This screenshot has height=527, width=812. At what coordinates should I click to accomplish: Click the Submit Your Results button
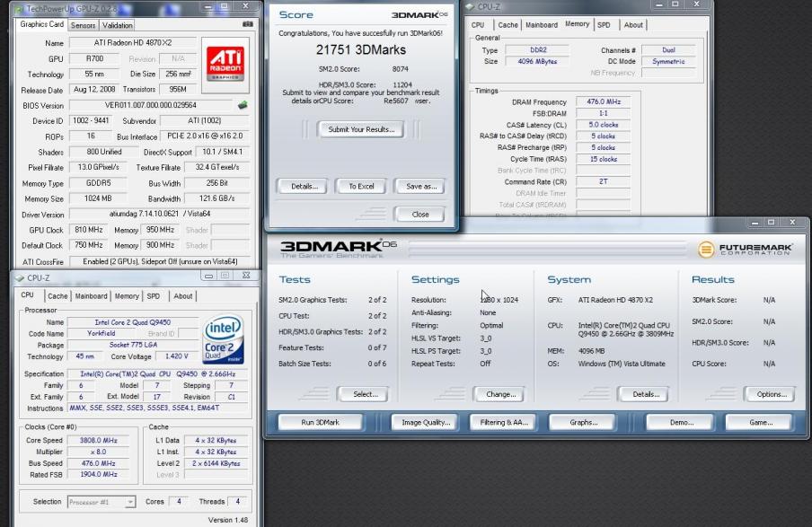point(361,129)
